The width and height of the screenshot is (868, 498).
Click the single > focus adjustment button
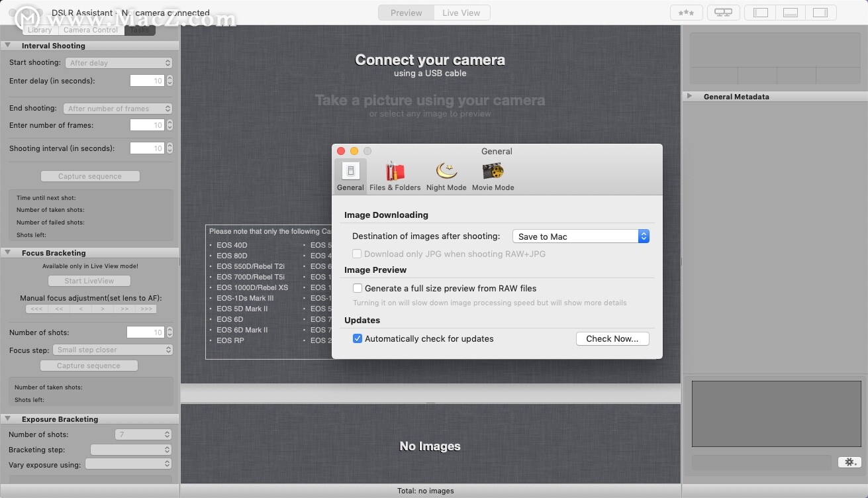103,309
